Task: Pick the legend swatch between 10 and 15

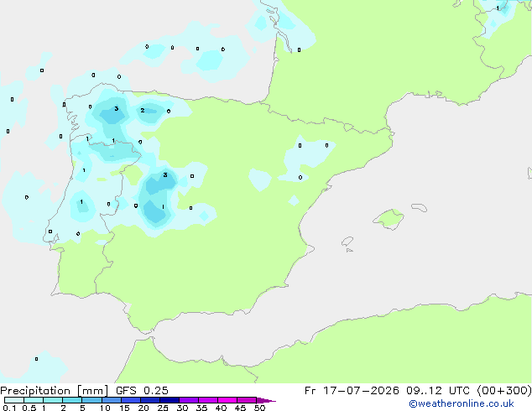Action: click(x=112, y=400)
